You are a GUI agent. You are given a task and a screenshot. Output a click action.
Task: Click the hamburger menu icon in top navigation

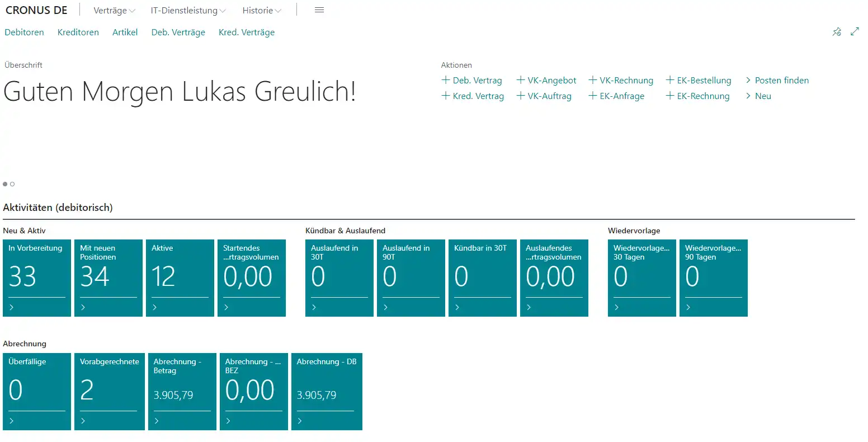(x=319, y=10)
